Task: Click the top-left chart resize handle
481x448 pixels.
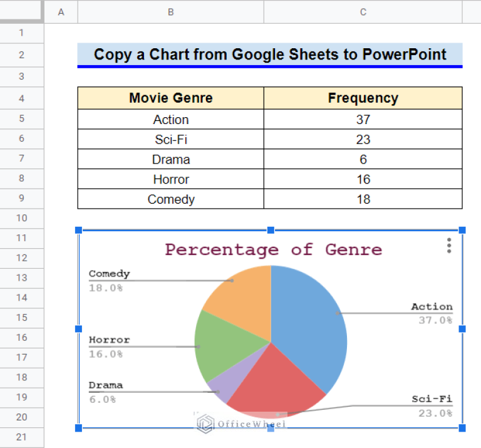Action: [78, 231]
